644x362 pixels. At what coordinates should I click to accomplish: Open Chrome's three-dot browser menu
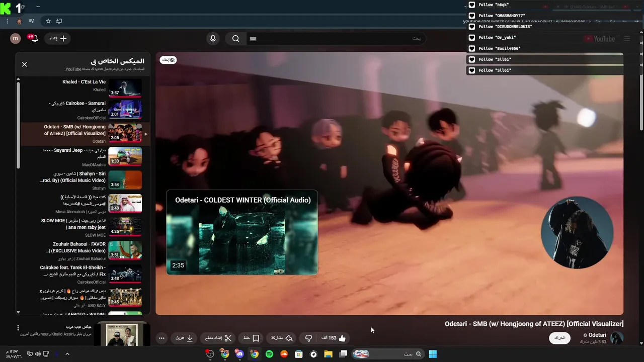tap(7, 21)
